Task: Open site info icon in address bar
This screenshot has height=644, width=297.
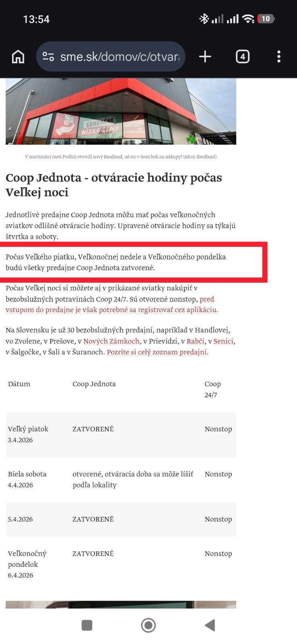Action: coord(48,57)
